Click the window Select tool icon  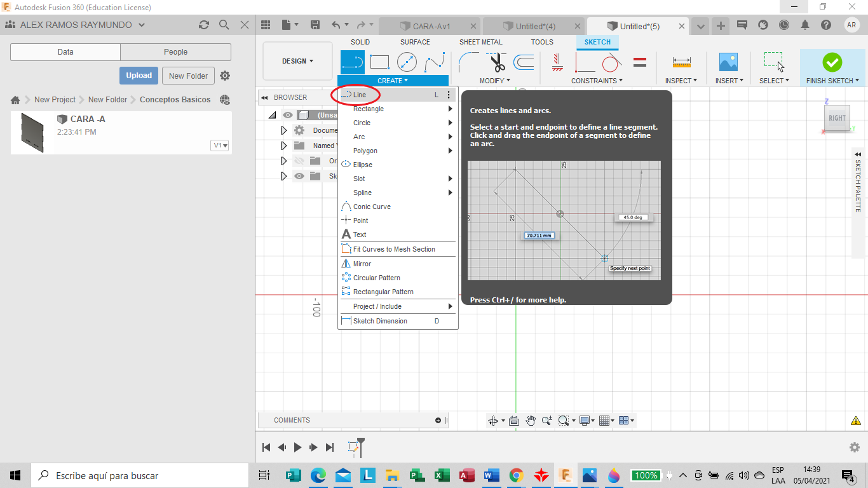click(774, 62)
